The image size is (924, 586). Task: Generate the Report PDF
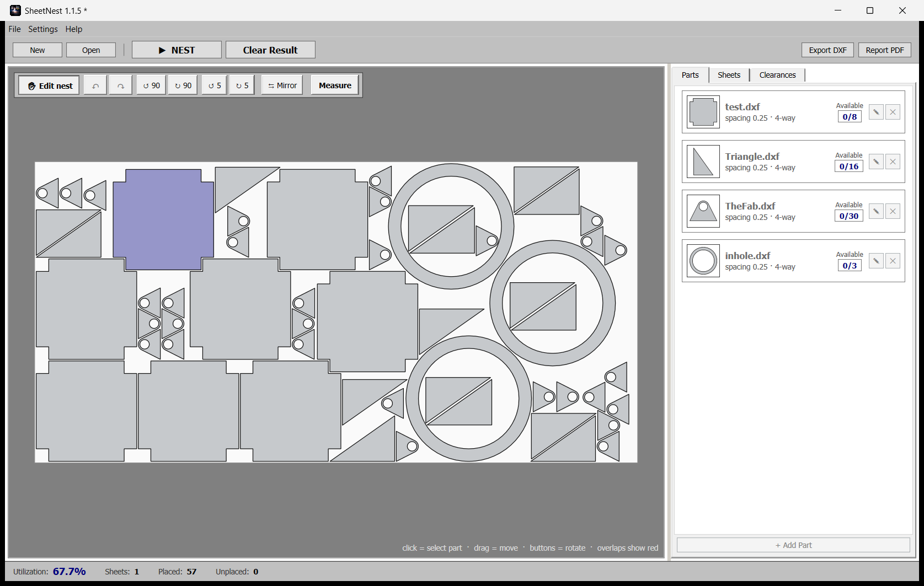885,50
